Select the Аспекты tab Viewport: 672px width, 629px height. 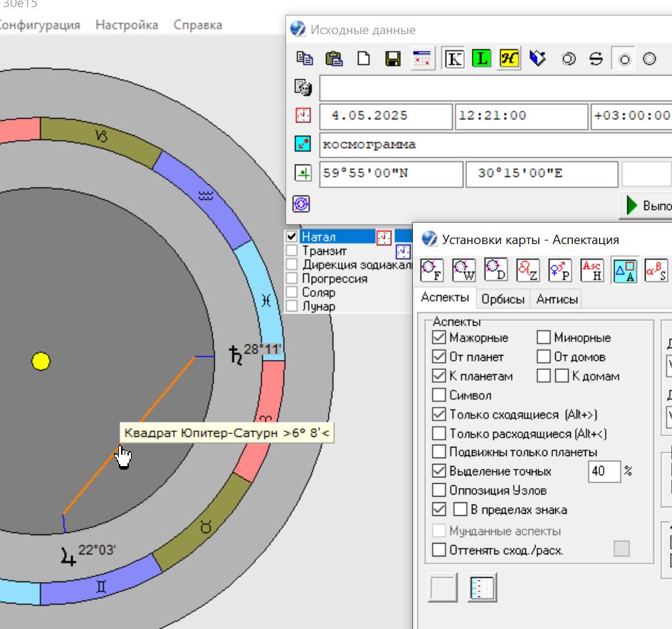(445, 297)
